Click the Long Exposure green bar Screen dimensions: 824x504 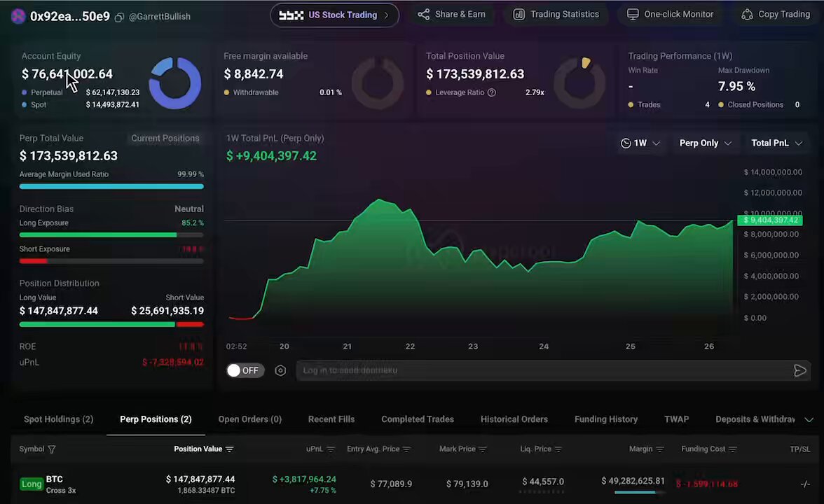[98, 234]
